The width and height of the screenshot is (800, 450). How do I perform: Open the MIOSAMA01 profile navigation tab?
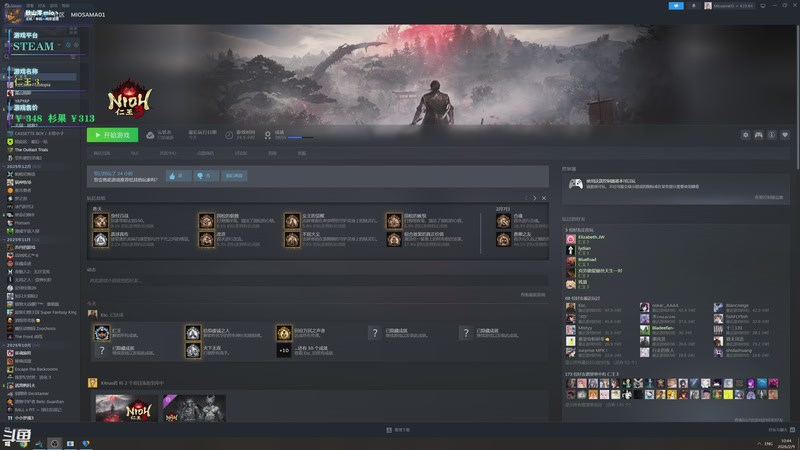coord(88,15)
